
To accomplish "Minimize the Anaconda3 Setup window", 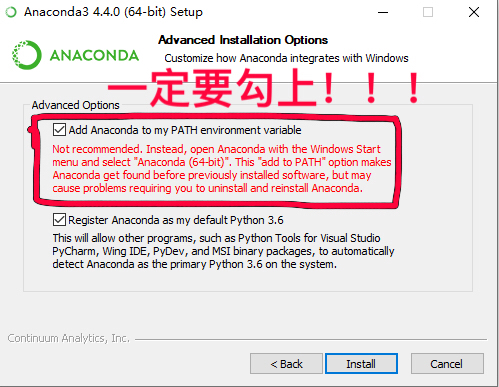I will 383,12.
